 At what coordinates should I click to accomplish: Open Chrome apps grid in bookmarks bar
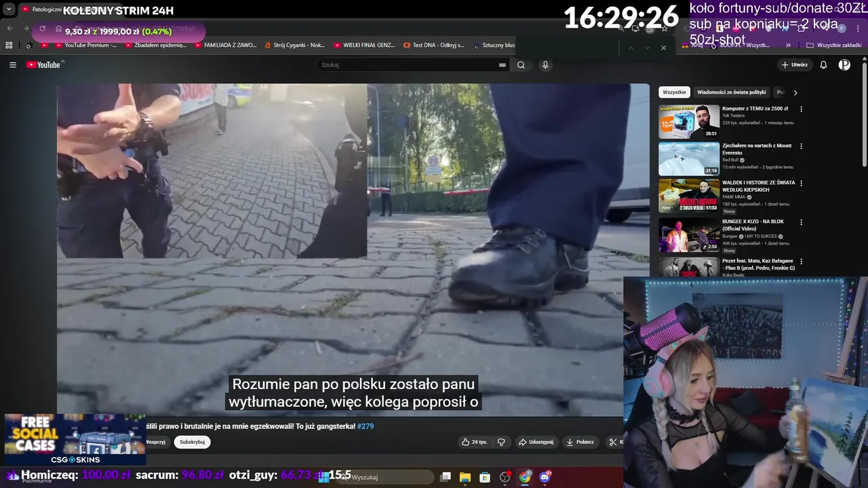pyautogui.click(x=9, y=45)
